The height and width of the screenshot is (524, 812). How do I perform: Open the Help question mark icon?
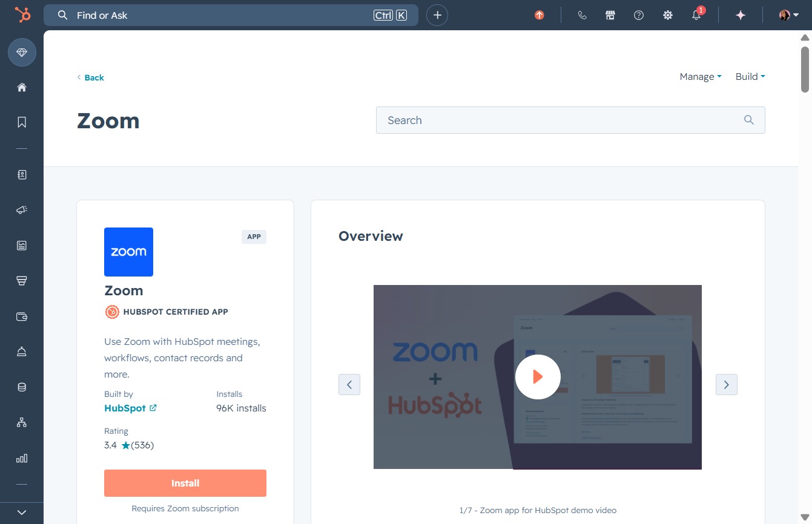639,15
